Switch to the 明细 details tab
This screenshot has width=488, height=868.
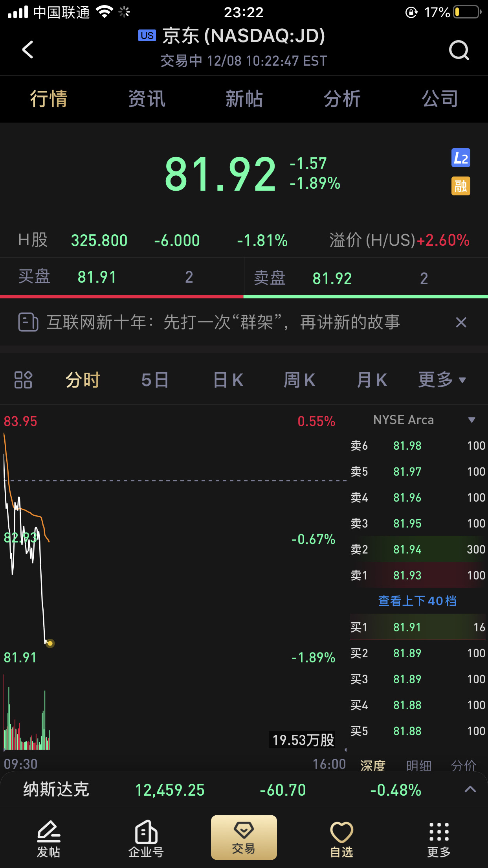[x=419, y=765]
